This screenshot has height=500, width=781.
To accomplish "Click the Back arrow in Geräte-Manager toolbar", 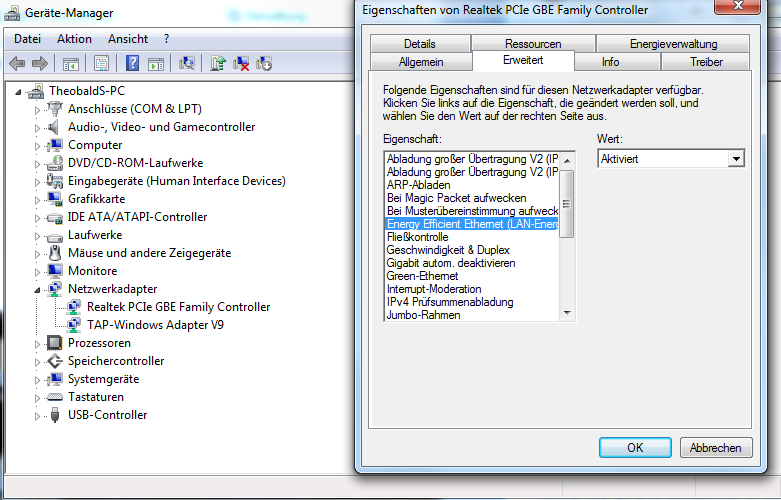I will pos(17,64).
